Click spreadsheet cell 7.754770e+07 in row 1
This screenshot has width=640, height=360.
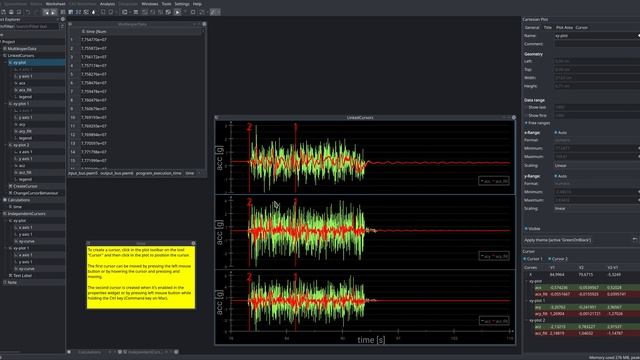[x=93, y=40]
